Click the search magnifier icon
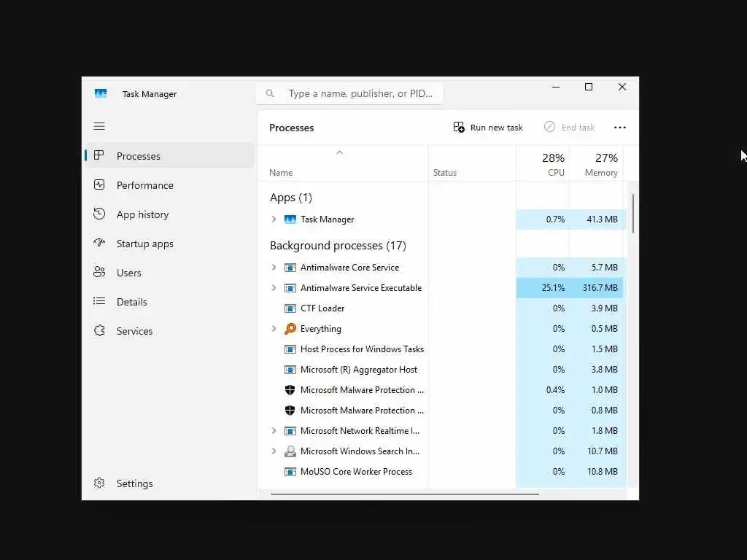This screenshot has width=747, height=560. (270, 93)
